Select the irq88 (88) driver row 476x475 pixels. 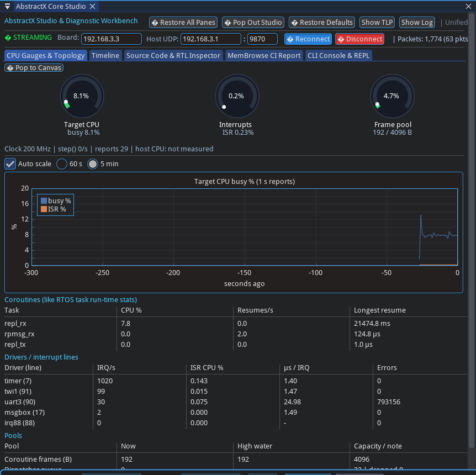236,423
